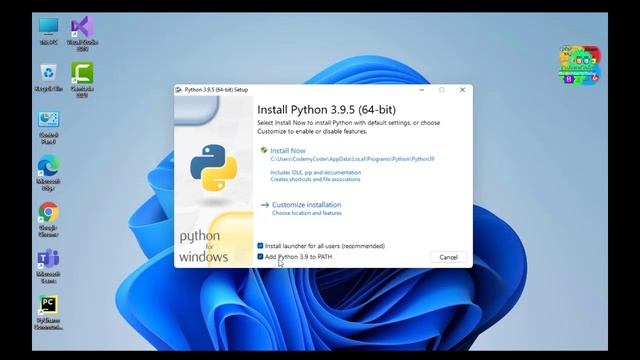
Task: Choose Customize installation option
Action: coord(307,205)
